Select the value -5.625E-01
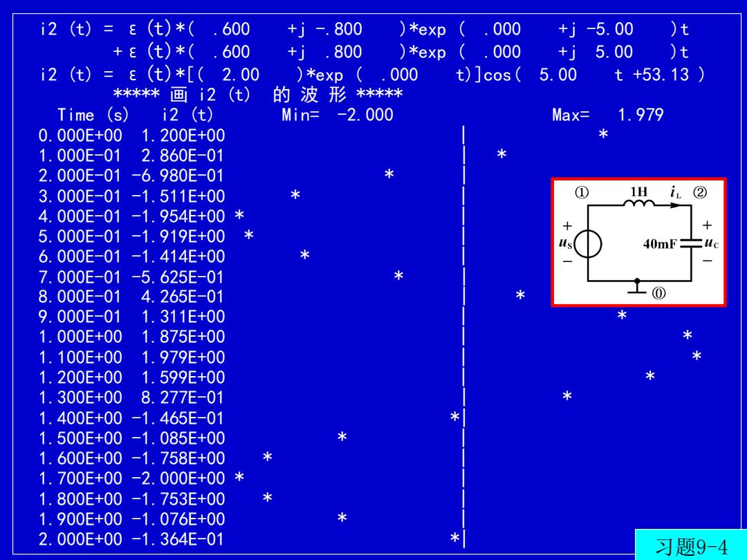Viewport: 747px width, 560px height. click(177, 277)
